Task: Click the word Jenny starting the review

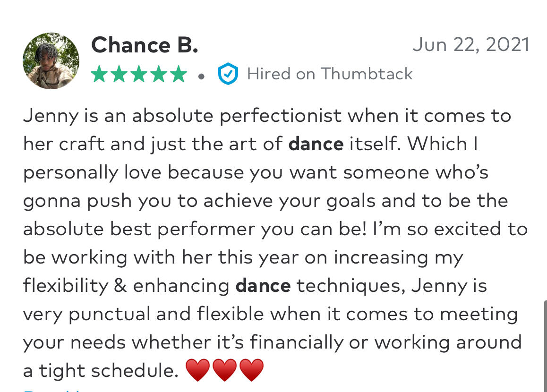Action: 50,116
